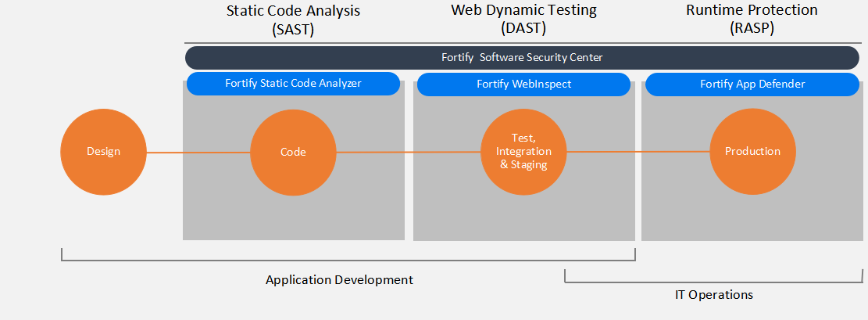The image size is (868, 320).
Task: Click the Static Code Analysis (SAST) heading
Action: click(x=294, y=20)
